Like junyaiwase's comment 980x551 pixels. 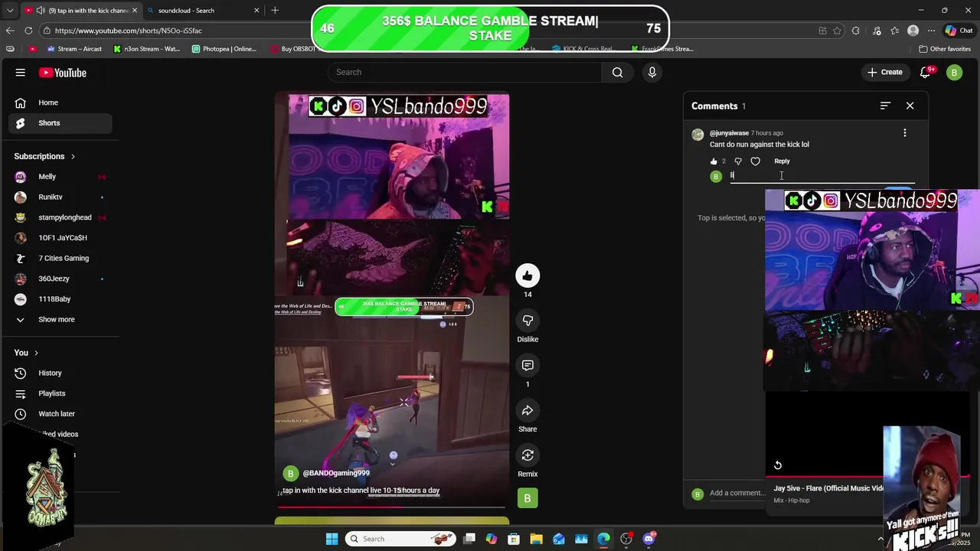pyautogui.click(x=714, y=161)
